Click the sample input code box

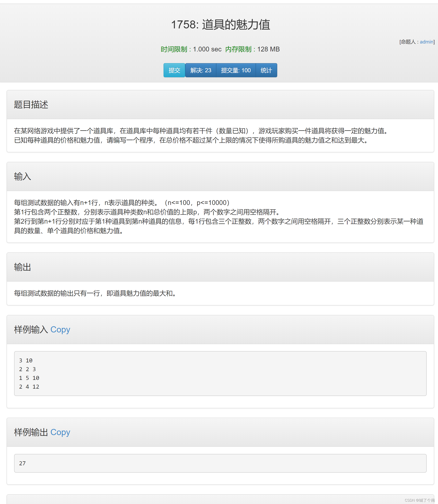point(220,373)
